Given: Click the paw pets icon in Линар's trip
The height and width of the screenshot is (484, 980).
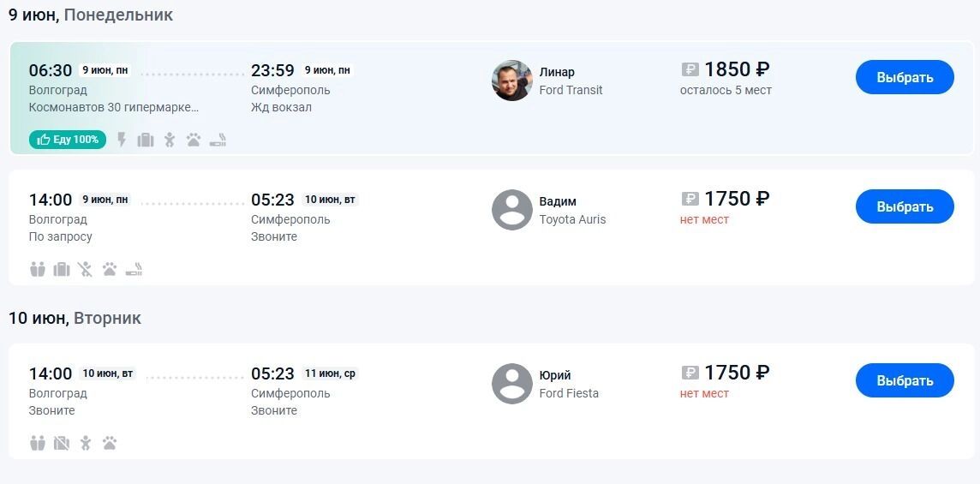Looking at the screenshot, I should click(194, 140).
